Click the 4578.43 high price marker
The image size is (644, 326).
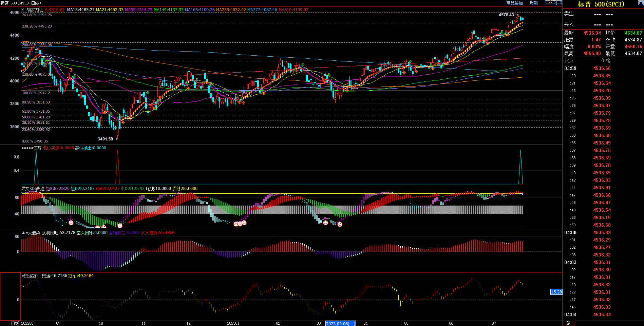pyautogui.click(x=506, y=15)
